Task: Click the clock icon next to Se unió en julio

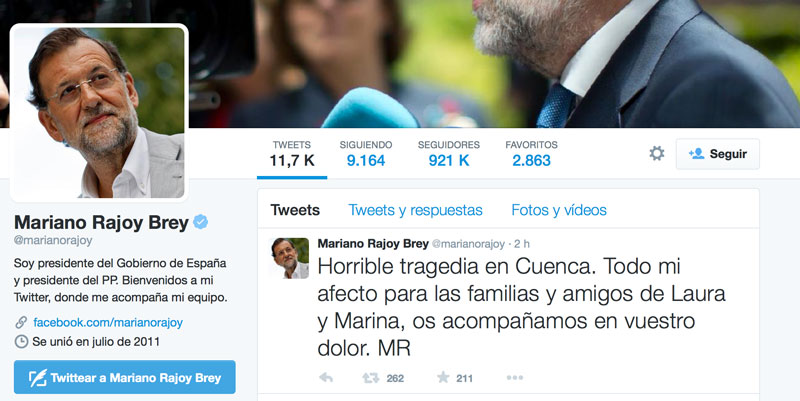Action: tap(21, 341)
